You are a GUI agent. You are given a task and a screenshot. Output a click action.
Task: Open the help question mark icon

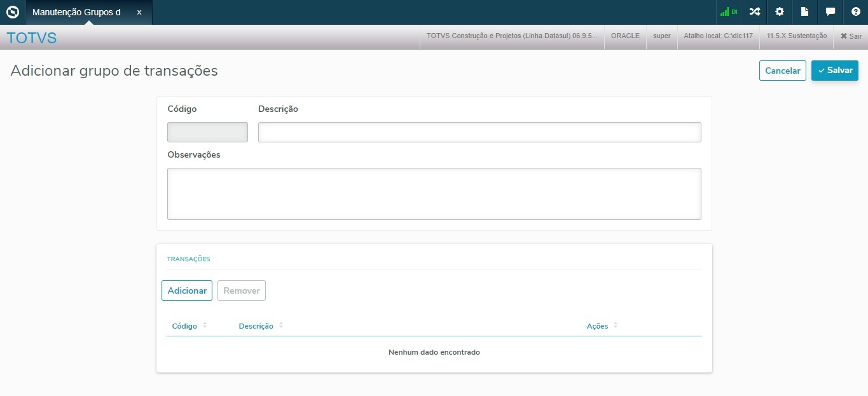click(x=855, y=12)
